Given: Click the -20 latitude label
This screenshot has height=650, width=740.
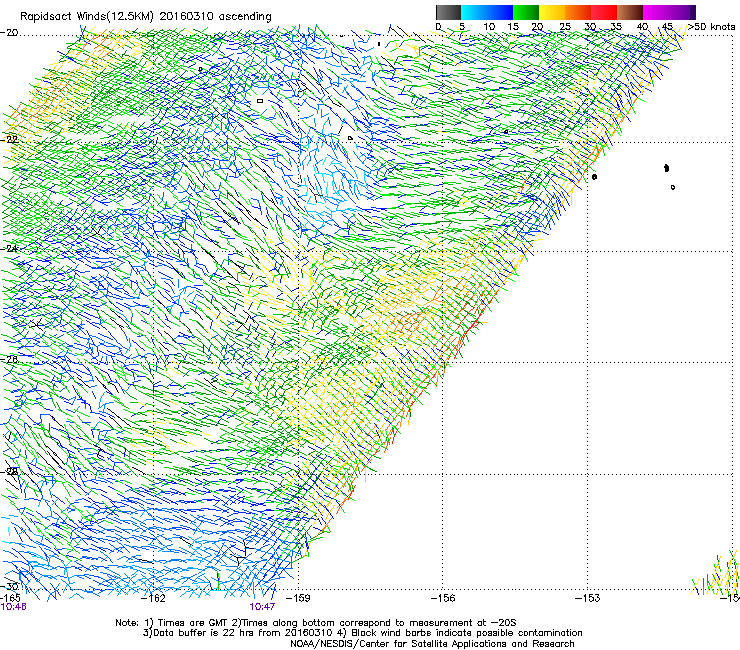Looking at the screenshot, I should (x=9, y=33).
